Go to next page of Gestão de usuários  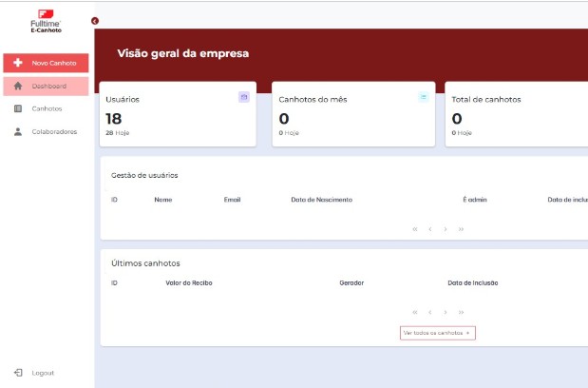click(446, 229)
